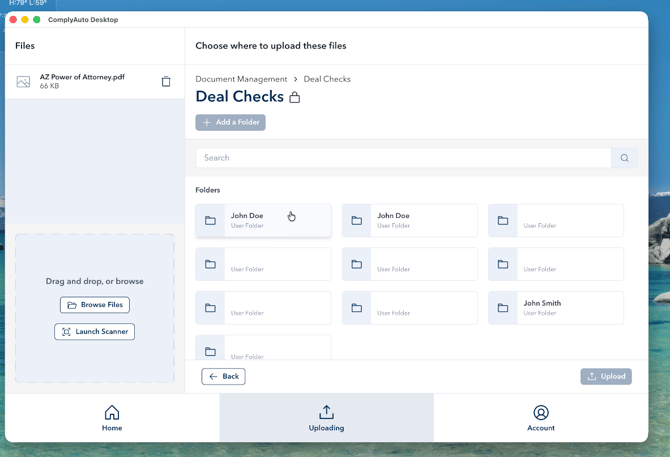Navigate to Document Management breadcrumb
Screen dimensions: 670x457
[x=241, y=79]
